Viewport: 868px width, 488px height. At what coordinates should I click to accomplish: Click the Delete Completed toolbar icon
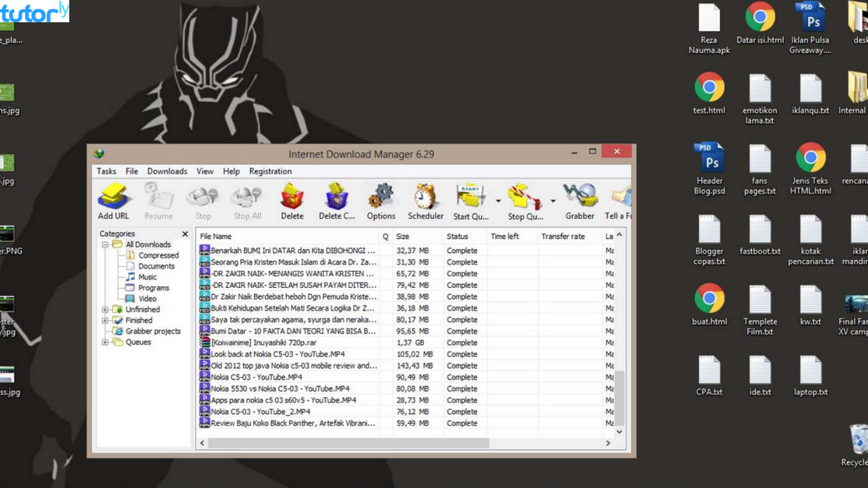click(337, 201)
